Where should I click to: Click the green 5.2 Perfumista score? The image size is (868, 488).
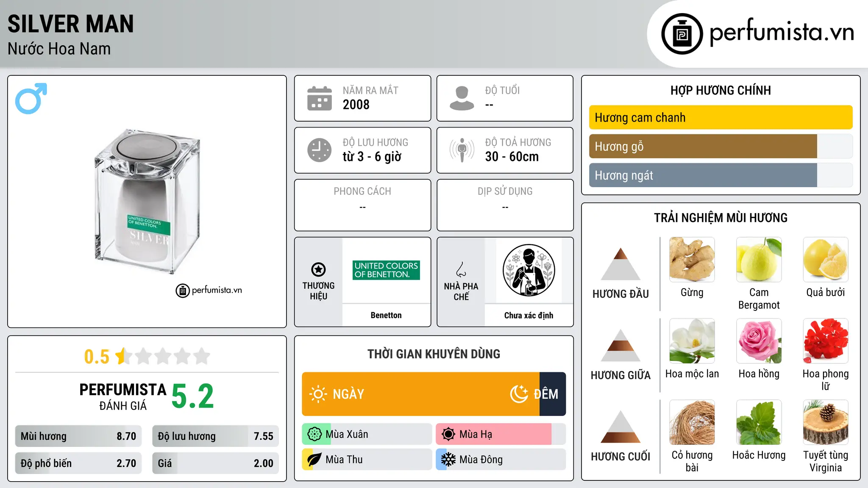point(193,396)
